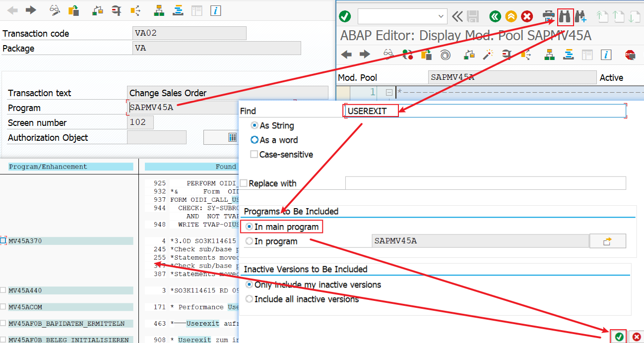The height and width of the screenshot is (343, 644).
Task: Click the Display/Change glasses icon in ABAP Editor
Action: click(388, 55)
